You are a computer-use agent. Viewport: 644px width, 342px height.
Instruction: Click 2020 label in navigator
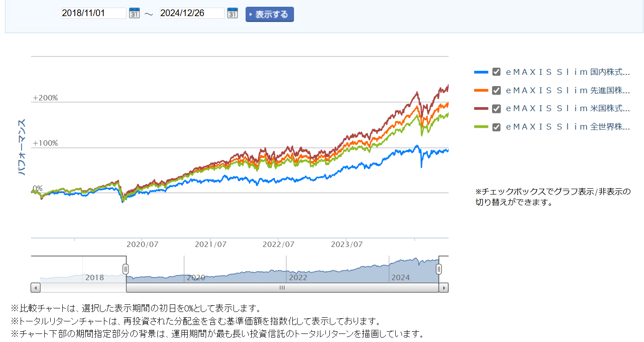pyautogui.click(x=196, y=277)
